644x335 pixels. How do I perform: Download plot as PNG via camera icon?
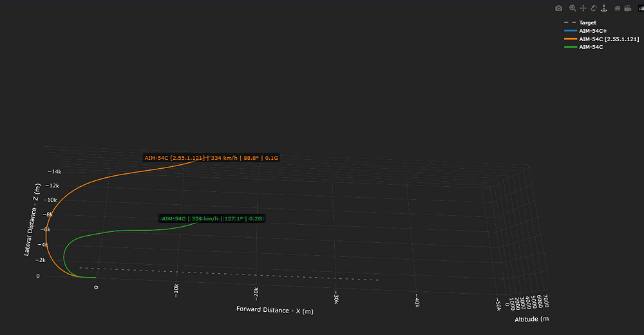558,8
